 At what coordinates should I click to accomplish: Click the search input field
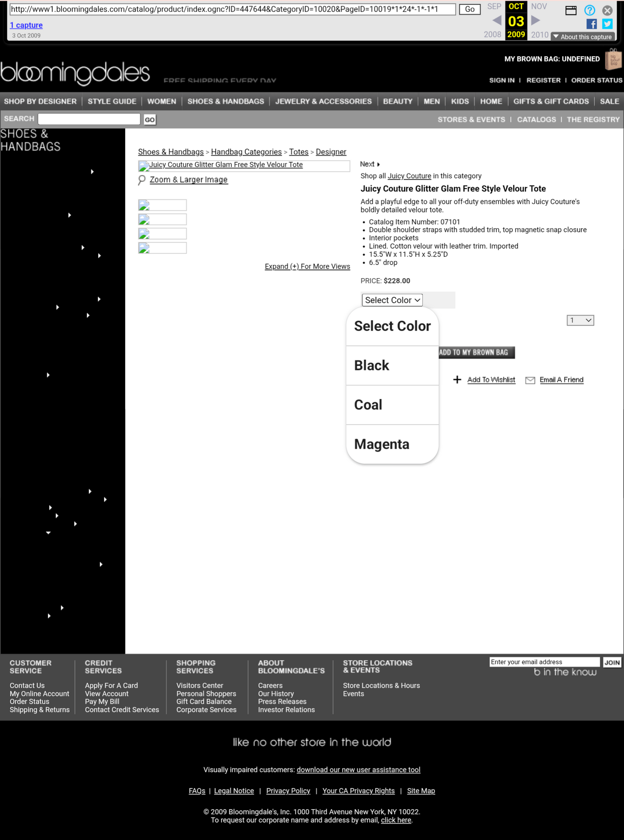[89, 119]
